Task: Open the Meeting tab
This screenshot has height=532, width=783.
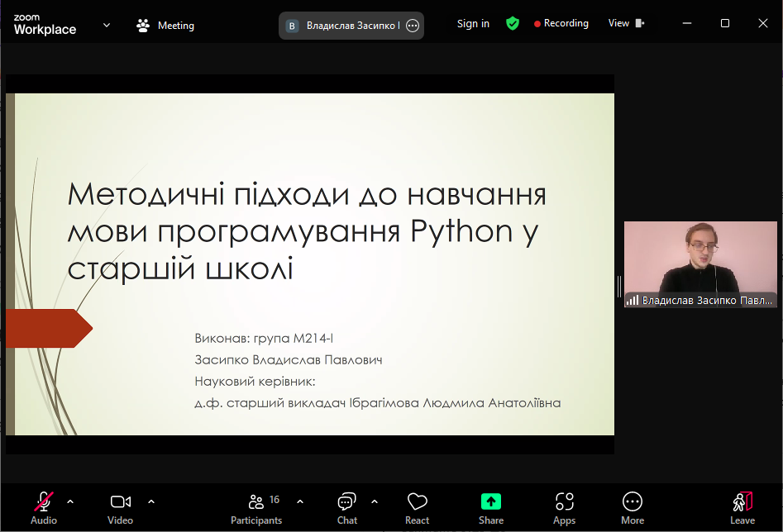Action: [165, 26]
